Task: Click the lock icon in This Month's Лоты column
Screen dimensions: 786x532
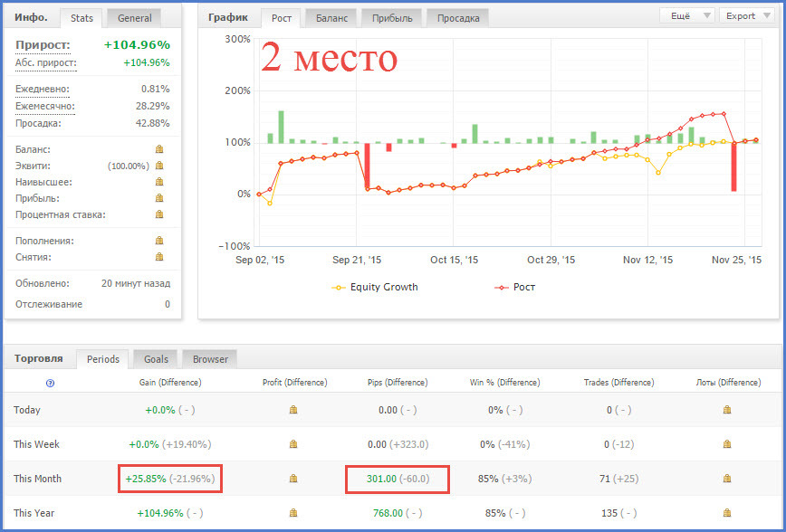Action: pyautogui.click(x=727, y=479)
